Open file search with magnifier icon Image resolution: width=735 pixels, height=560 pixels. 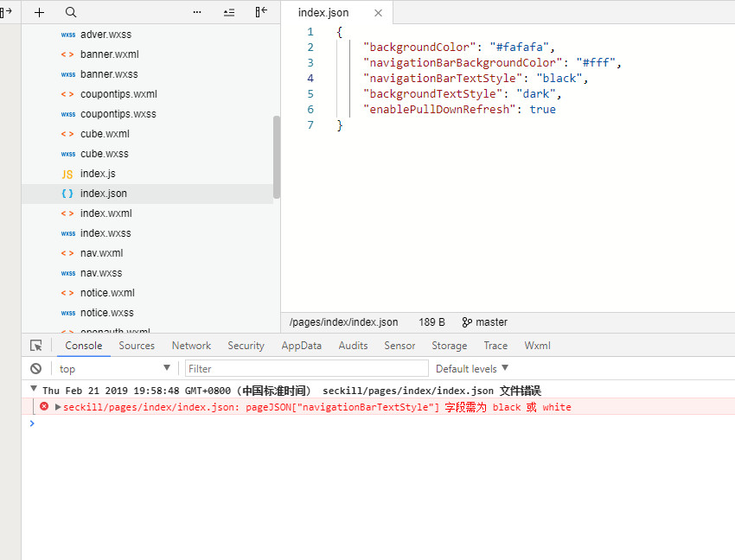[71, 12]
